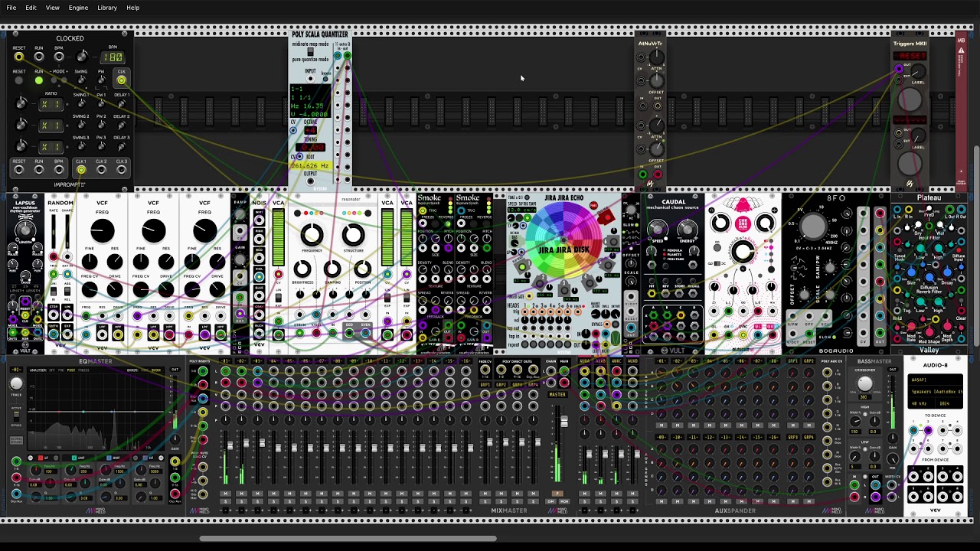Viewport: 980px width, 551px height.
Task: Click the Clocked MODE plus button
Action: tap(64, 80)
